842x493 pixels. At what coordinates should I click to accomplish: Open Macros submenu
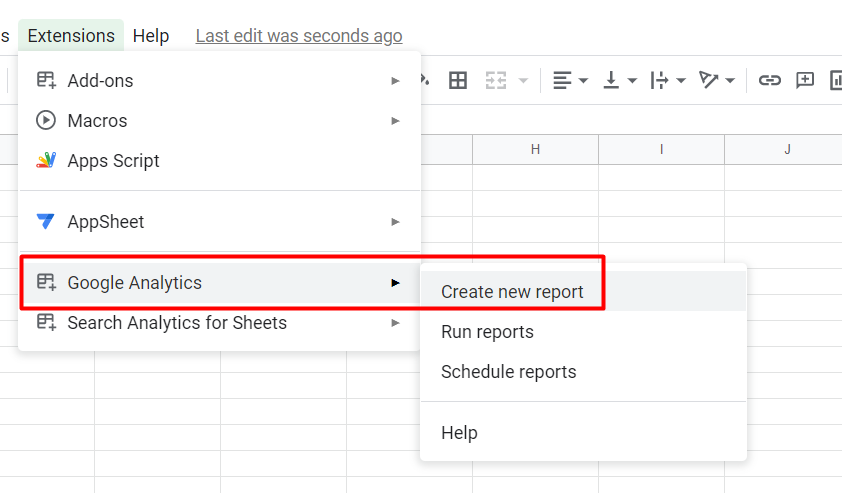coord(219,120)
